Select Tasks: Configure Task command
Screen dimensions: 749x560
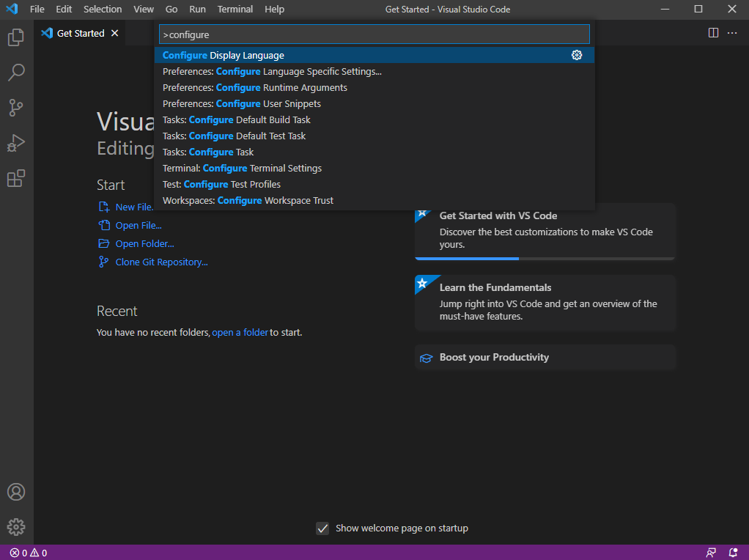pyautogui.click(x=374, y=152)
